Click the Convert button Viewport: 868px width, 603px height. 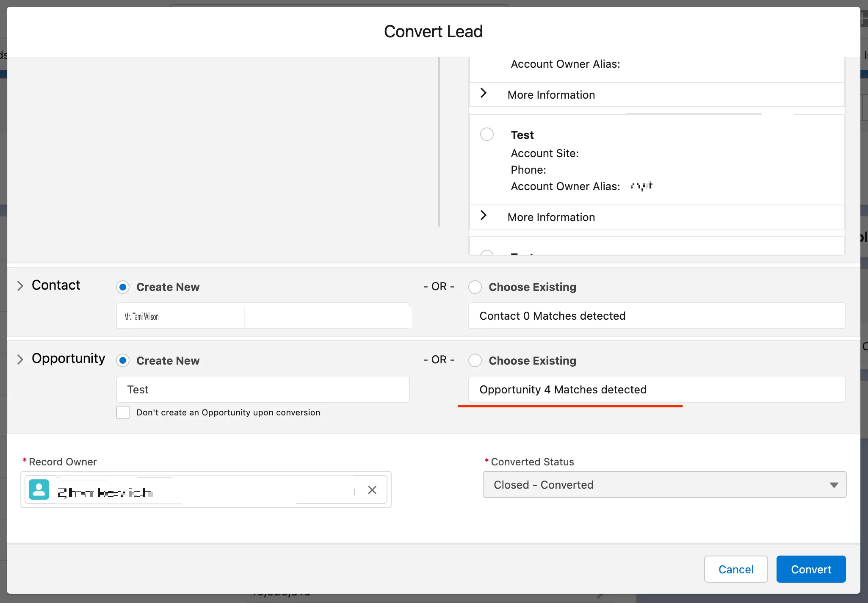[x=810, y=569]
